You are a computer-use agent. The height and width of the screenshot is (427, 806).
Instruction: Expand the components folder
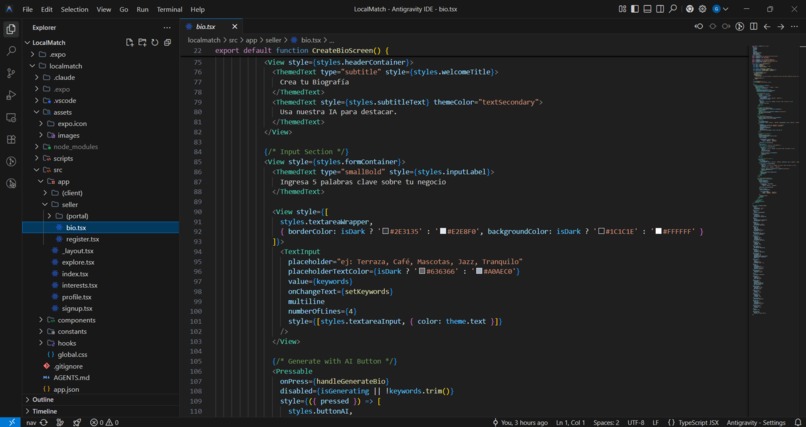tap(101, 320)
